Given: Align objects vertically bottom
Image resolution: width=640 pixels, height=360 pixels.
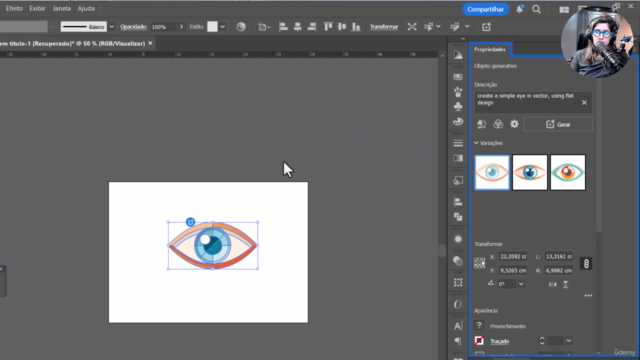Looking at the screenshot, I should [x=356, y=27].
